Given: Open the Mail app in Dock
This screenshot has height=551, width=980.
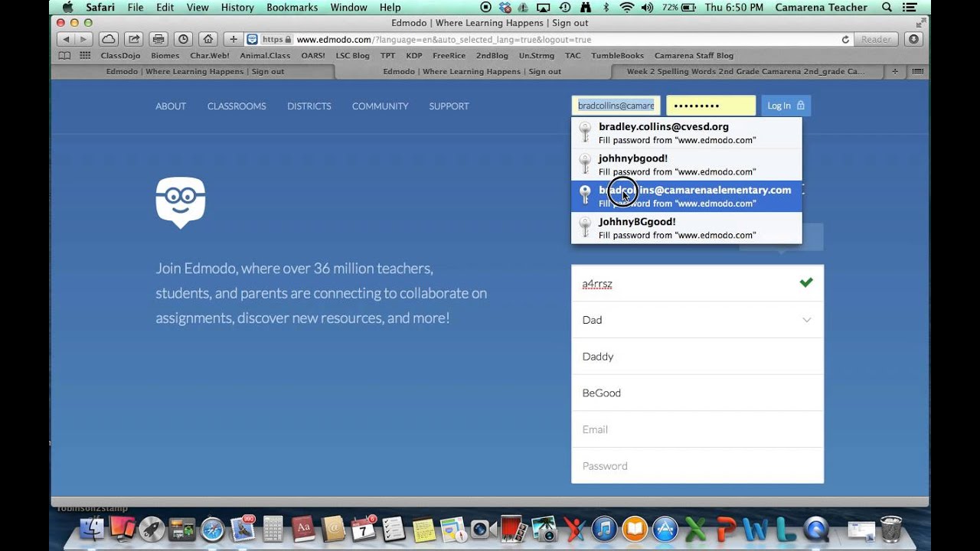Looking at the screenshot, I should tap(243, 529).
